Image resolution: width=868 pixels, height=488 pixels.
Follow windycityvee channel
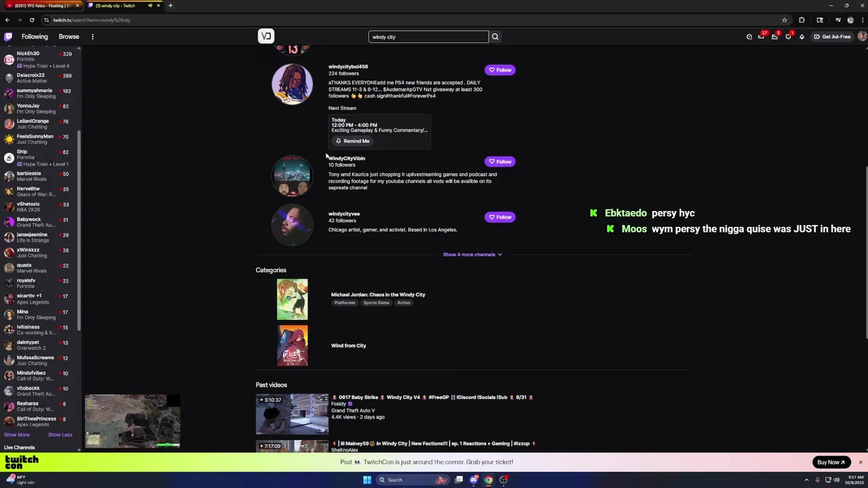click(500, 217)
